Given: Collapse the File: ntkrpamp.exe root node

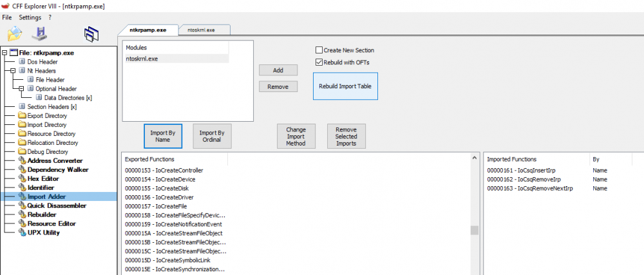Looking at the screenshot, I should click(x=5, y=52).
